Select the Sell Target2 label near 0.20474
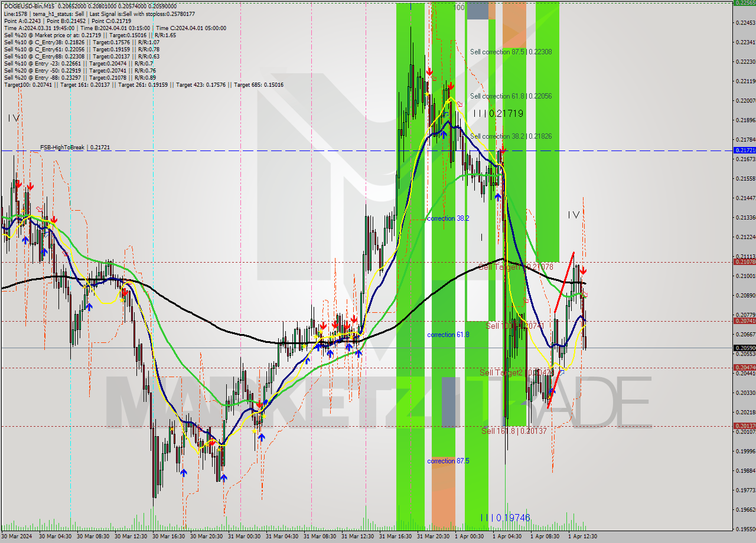This screenshot has height=543, width=756. tap(517, 372)
